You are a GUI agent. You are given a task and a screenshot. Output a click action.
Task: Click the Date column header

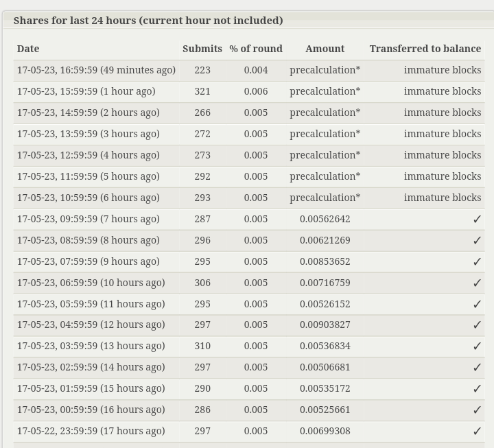[28, 49]
